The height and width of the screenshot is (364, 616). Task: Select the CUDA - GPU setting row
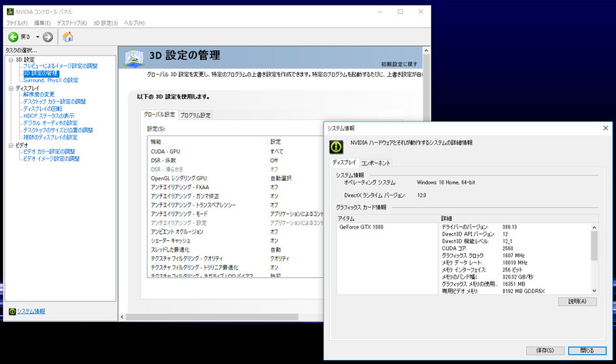236,152
